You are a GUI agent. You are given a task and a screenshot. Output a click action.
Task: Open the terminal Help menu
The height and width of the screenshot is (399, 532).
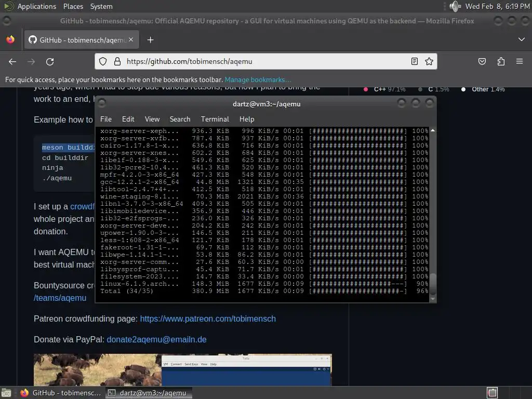coord(247,119)
